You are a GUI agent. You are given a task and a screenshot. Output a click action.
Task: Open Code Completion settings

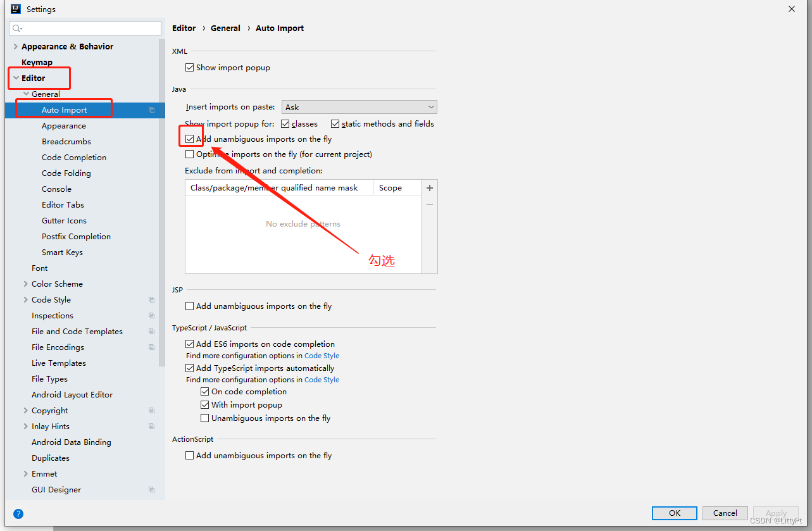[74, 158]
